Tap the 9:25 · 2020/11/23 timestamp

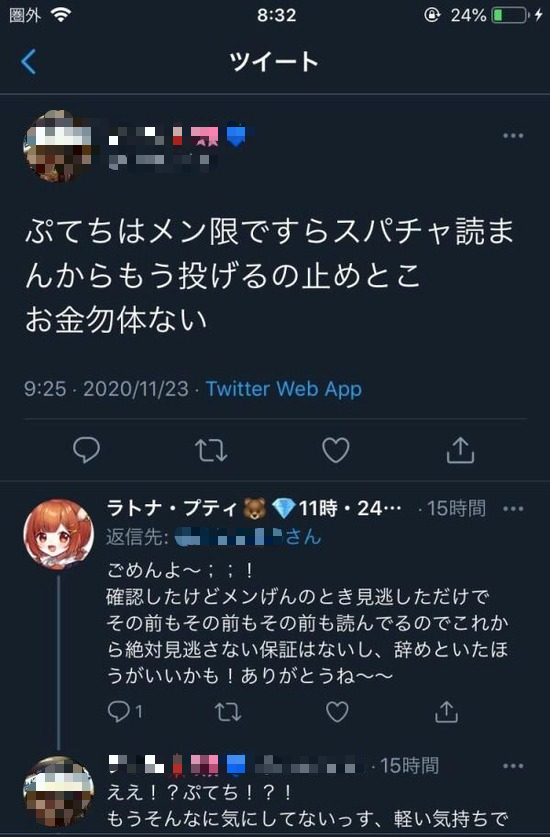(x=106, y=389)
